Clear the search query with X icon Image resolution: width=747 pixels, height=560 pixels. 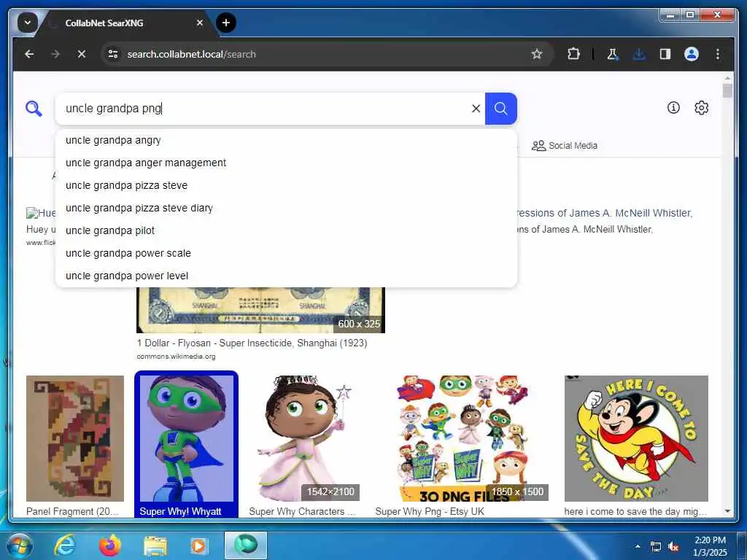coord(476,109)
